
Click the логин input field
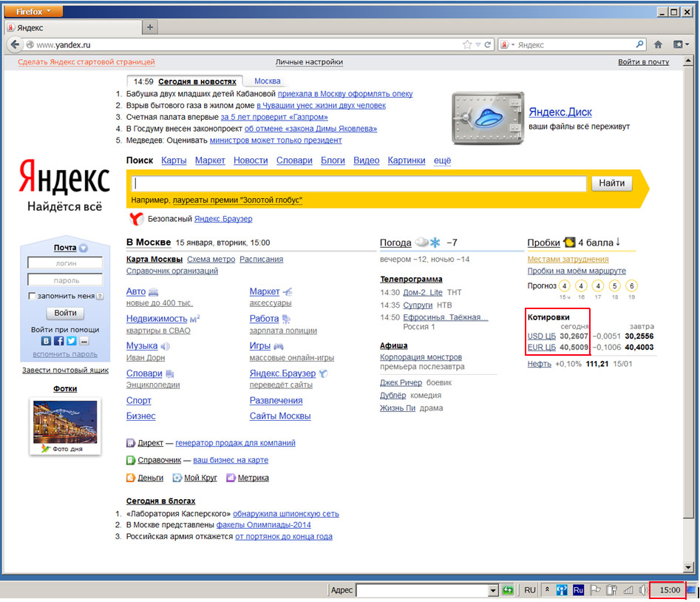65,263
